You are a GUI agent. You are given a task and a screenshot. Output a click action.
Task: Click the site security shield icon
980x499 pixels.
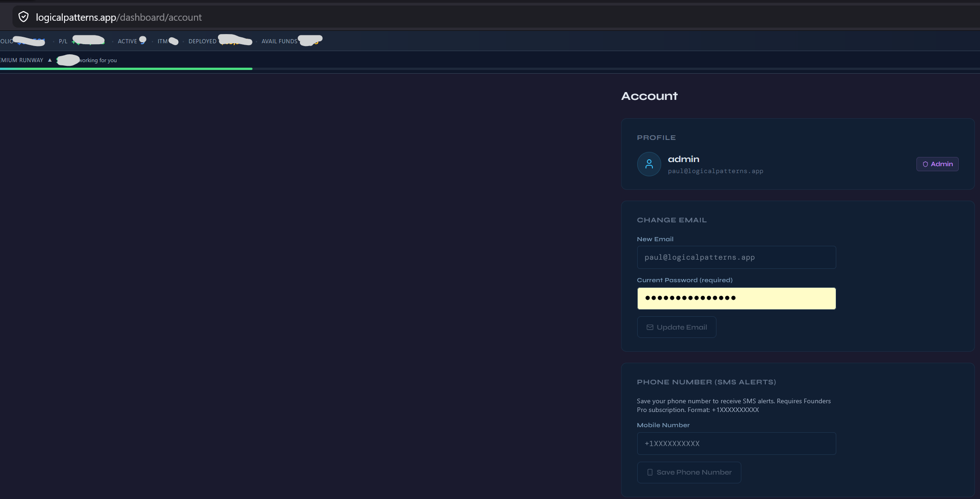(23, 17)
